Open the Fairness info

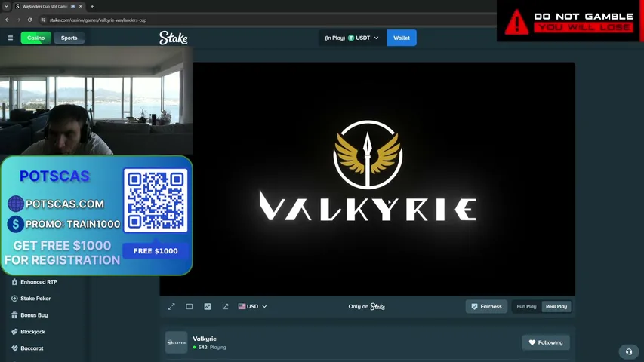point(486,307)
